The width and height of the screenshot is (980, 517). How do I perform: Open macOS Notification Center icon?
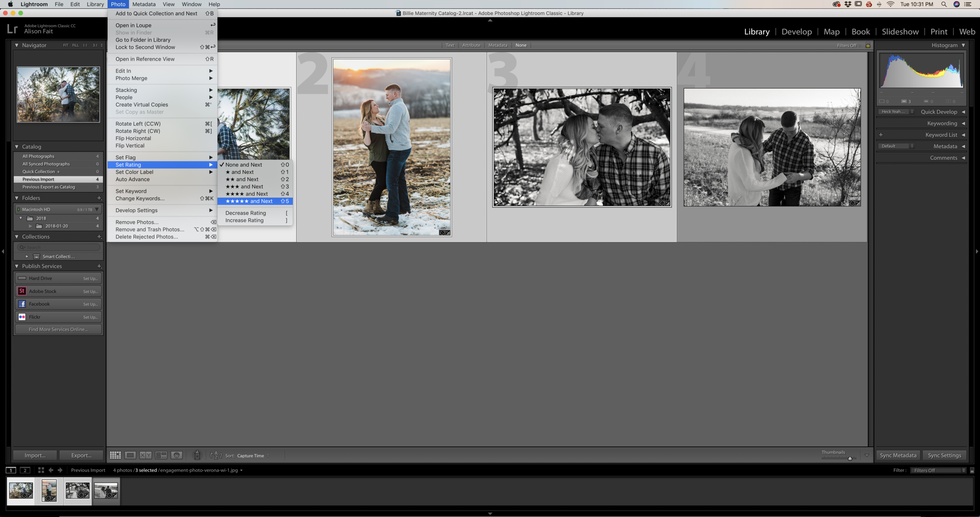[968, 4]
